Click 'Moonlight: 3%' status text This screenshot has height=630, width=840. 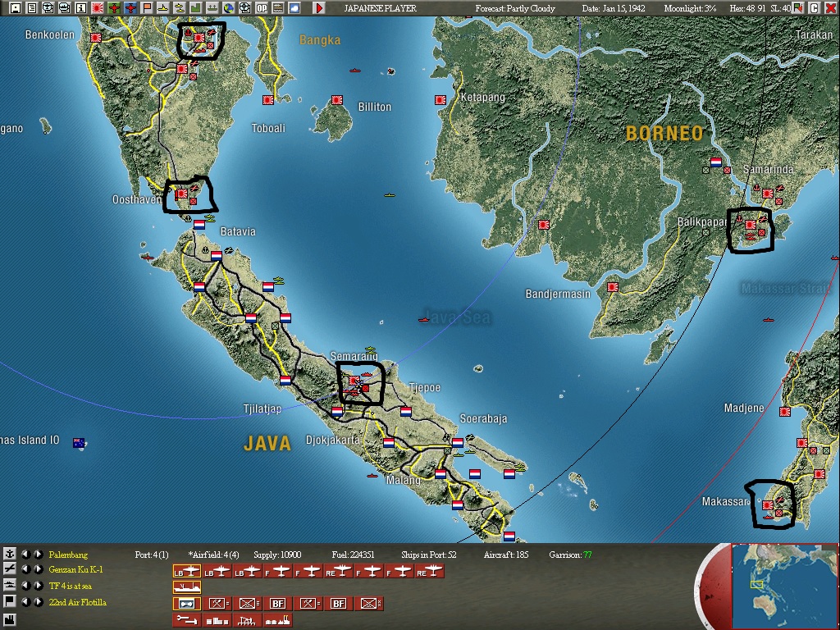pyautogui.click(x=690, y=8)
